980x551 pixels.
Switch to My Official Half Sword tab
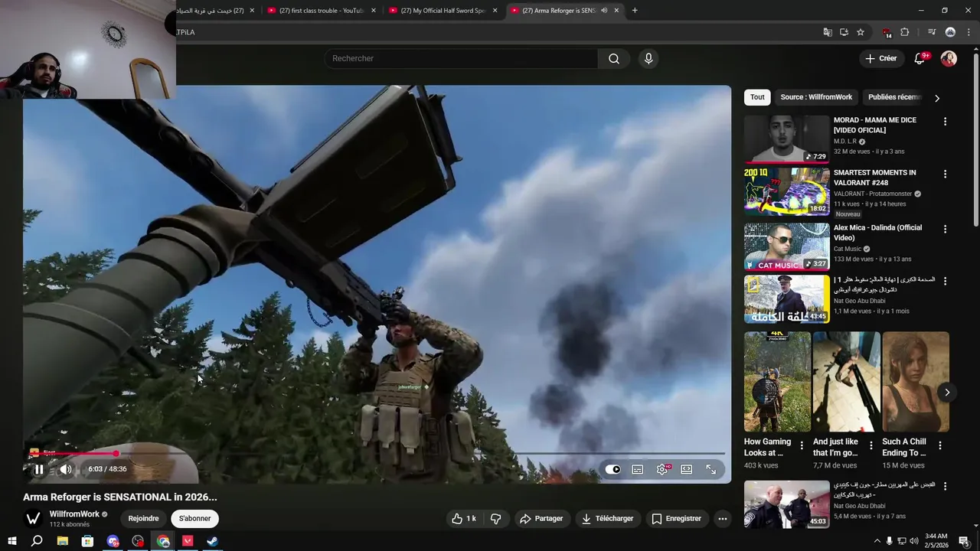443,11
